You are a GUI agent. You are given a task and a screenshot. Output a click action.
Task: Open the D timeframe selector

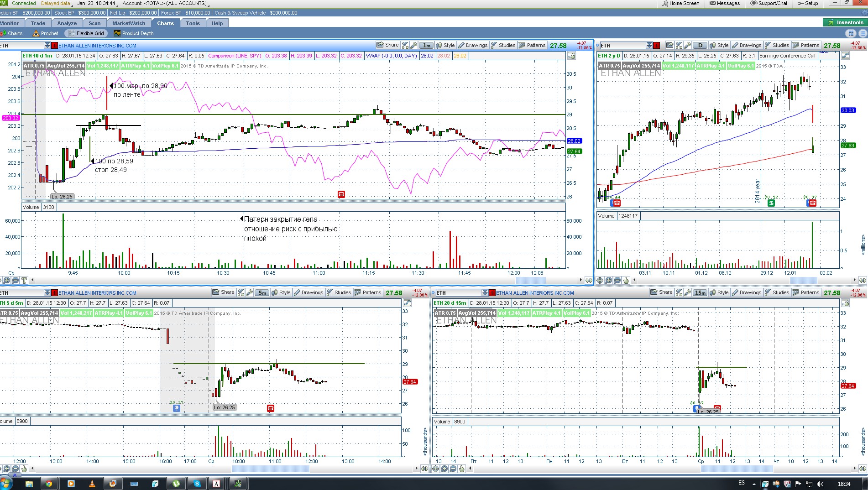click(700, 45)
